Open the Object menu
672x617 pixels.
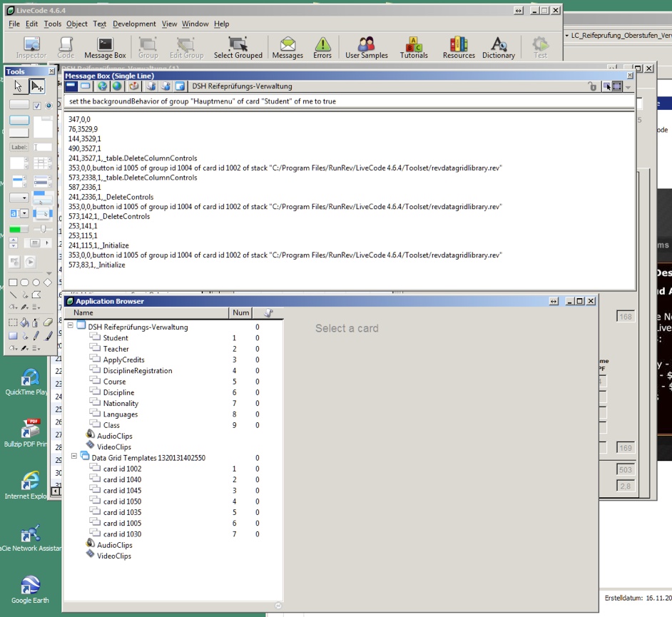(76, 24)
